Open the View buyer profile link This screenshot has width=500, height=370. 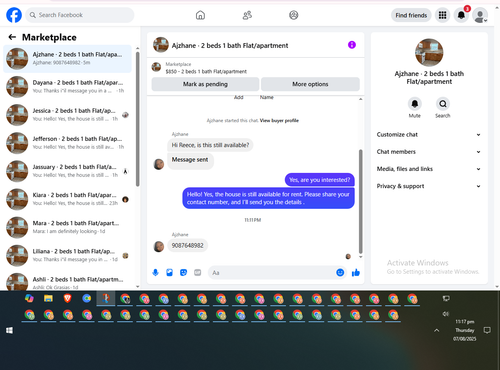[279, 121]
